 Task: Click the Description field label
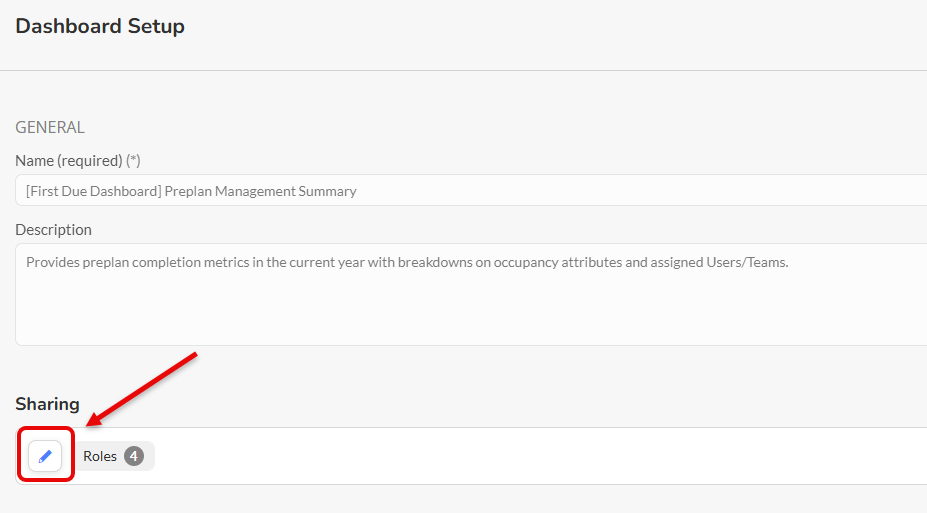coord(53,229)
